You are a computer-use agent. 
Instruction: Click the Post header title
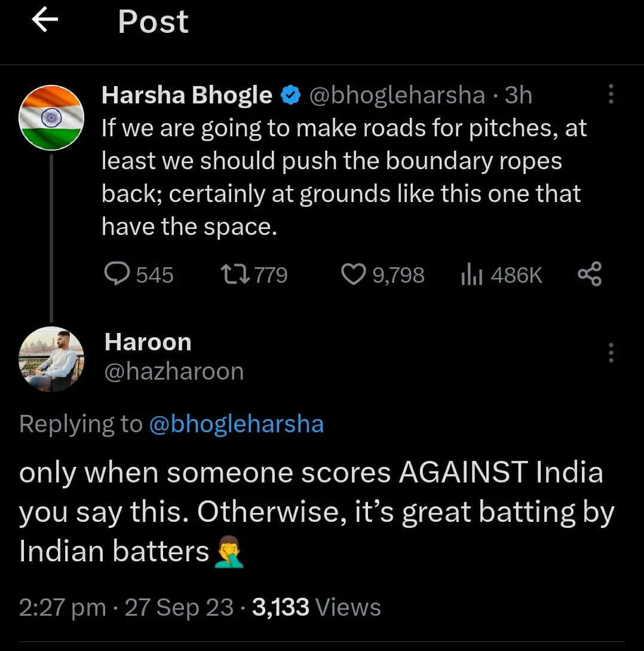[x=153, y=22]
